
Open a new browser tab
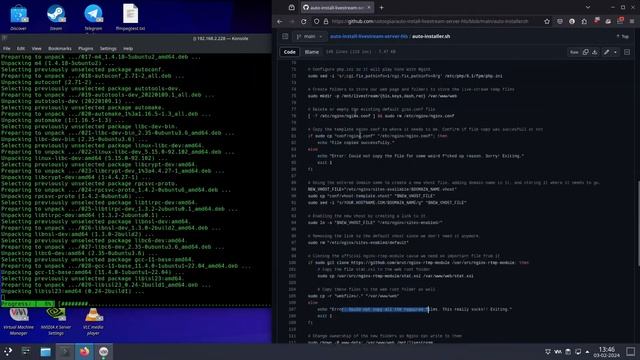[381, 8]
